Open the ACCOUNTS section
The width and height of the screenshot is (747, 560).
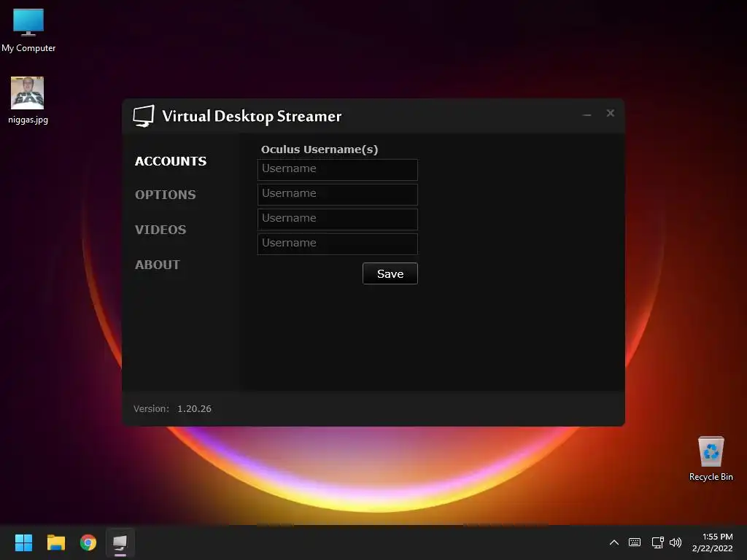pos(171,161)
